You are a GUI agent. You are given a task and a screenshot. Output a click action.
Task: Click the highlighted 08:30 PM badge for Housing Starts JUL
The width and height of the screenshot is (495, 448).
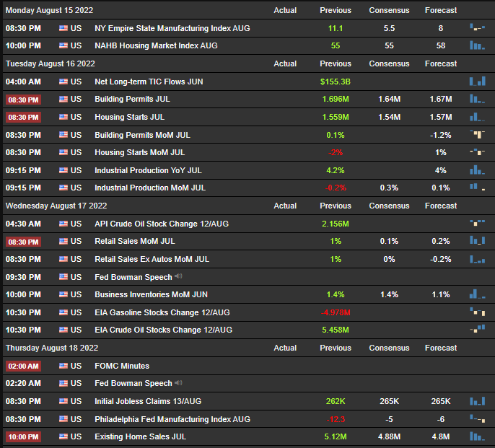point(23,118)
